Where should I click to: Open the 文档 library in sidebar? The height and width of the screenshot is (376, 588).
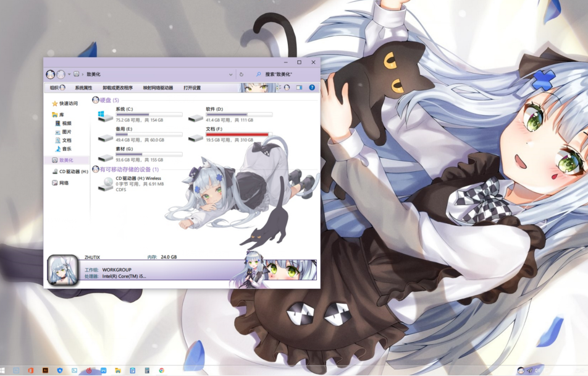coord(64,140)
